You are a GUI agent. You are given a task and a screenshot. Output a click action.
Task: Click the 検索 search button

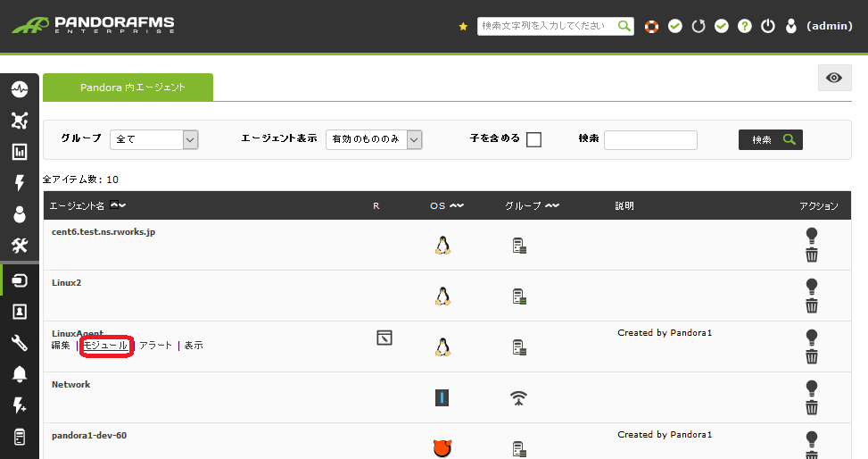(x=771, y=139)
